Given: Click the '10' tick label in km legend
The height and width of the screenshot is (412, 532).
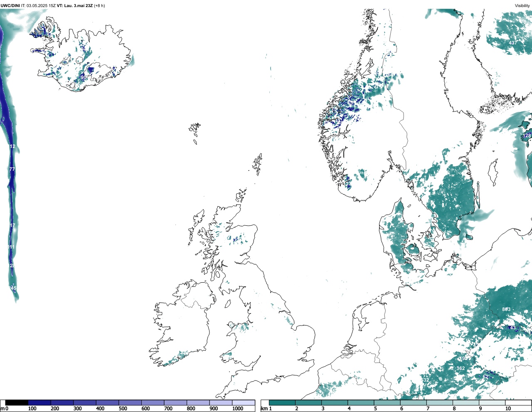Looking at the screenshot, I should click(508, 409).
